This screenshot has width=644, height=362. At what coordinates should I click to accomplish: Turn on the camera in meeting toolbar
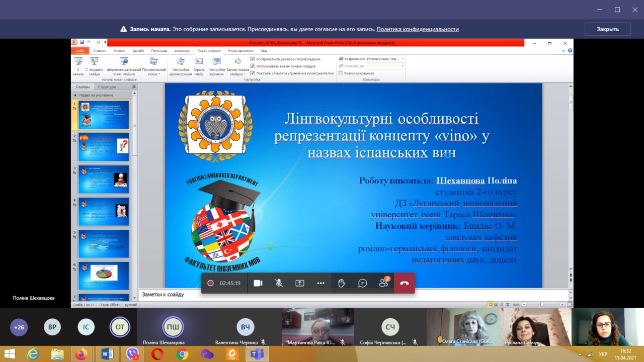[258, 283]
